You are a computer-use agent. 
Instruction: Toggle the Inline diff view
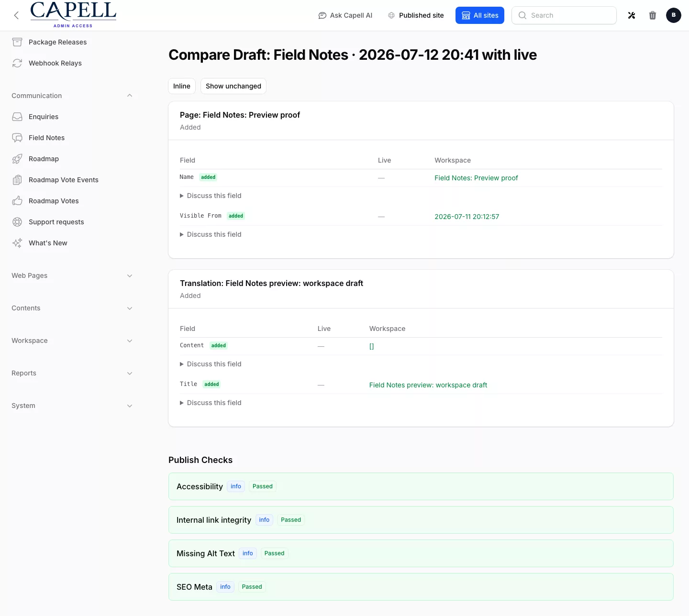[182, 86]
